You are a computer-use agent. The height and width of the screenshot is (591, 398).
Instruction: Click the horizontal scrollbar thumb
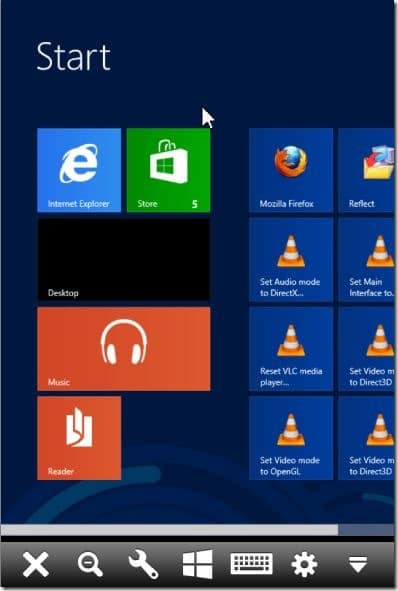[170, 530]
